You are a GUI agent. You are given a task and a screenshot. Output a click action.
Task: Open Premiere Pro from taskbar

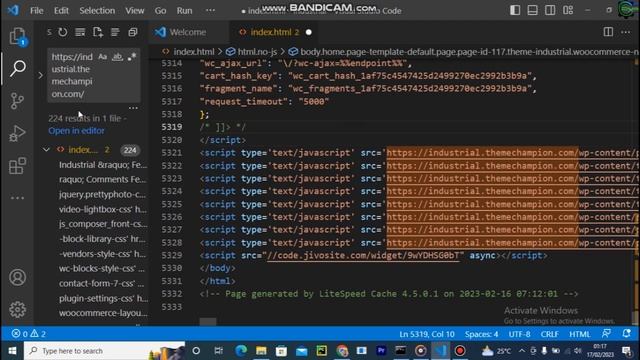tap(381, 351)
